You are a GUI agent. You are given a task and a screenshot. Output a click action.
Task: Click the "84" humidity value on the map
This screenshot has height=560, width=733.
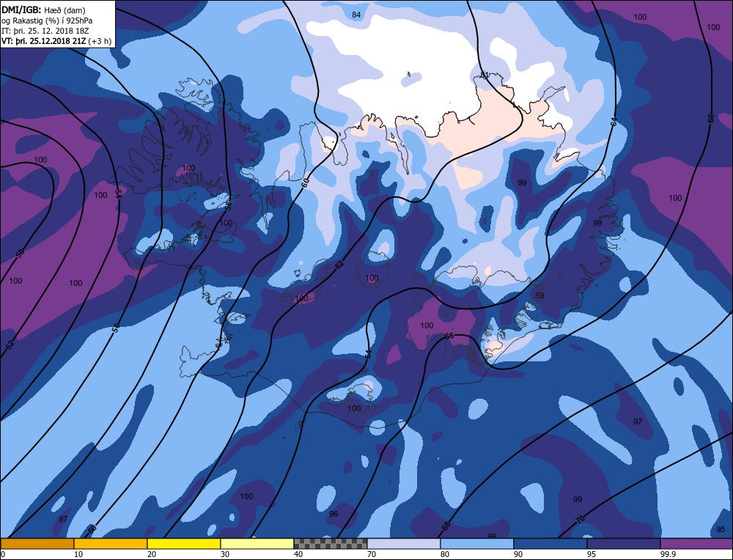coord(356,15)
